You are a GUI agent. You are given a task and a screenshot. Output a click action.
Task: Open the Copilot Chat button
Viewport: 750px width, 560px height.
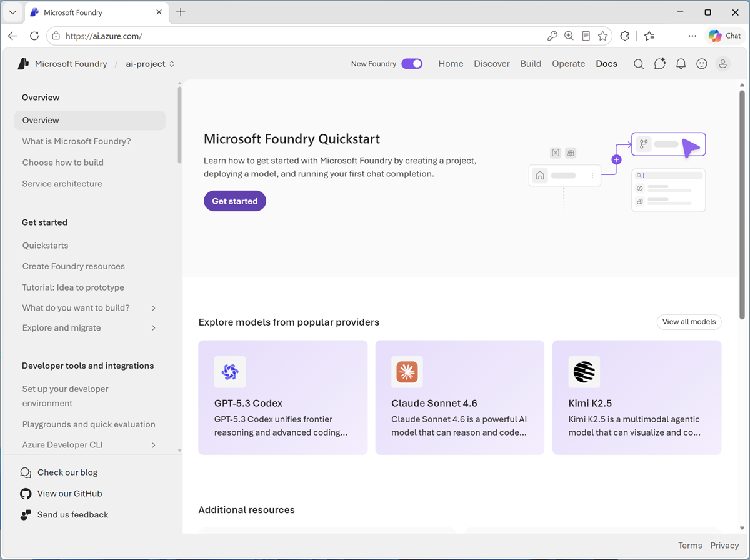(725, 36)
